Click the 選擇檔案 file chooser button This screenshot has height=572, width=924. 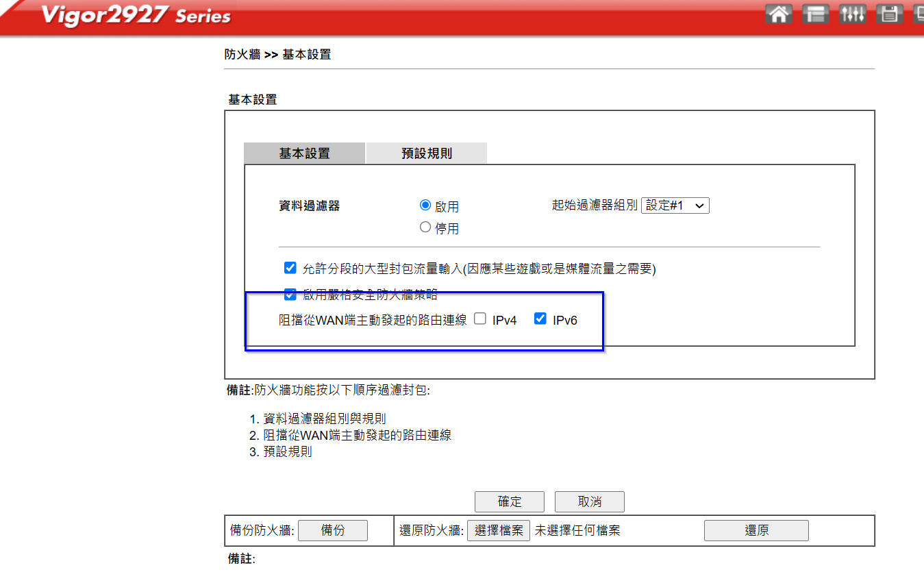[x=499, y=530]
